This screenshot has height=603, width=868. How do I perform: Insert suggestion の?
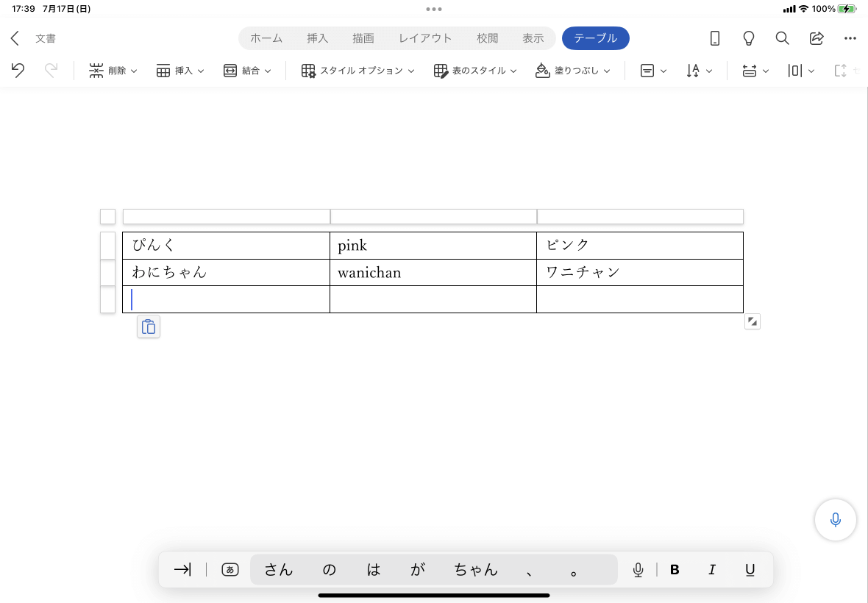329,569
